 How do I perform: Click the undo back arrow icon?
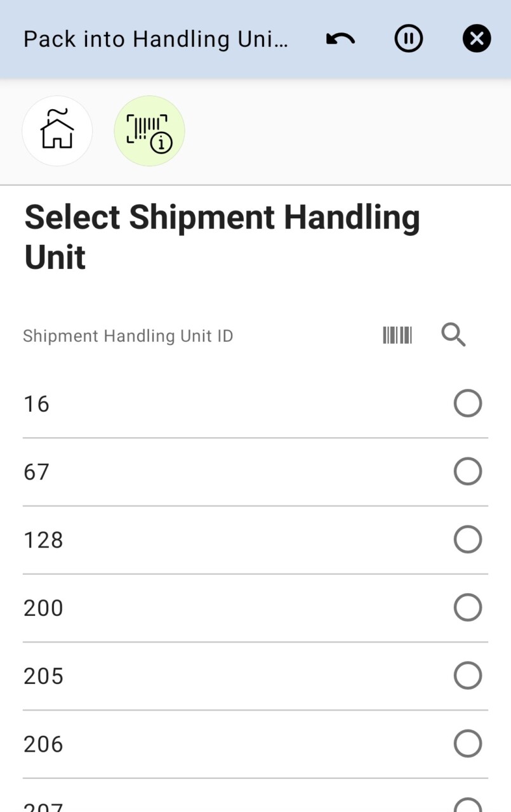click(x=340, y=39)
